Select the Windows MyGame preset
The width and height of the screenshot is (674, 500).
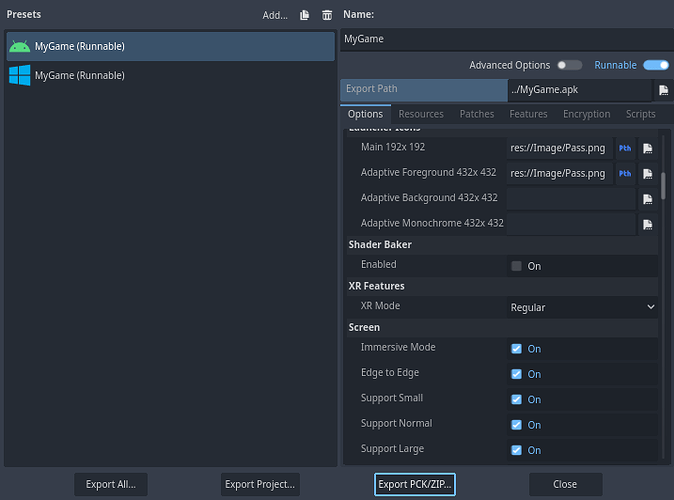tap(170, 75)
